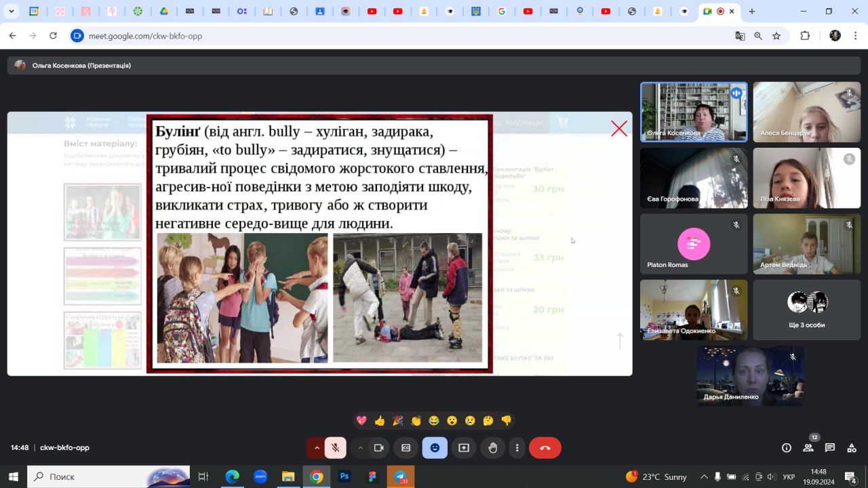Open a new browser tab
Viewport: 868px width, 488px height.
point(751,12)
